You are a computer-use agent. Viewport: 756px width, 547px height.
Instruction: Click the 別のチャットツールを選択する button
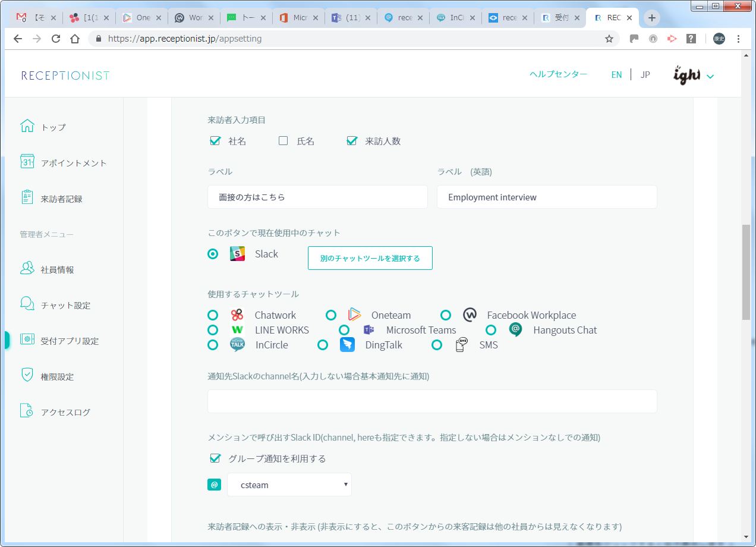[370, 258]
